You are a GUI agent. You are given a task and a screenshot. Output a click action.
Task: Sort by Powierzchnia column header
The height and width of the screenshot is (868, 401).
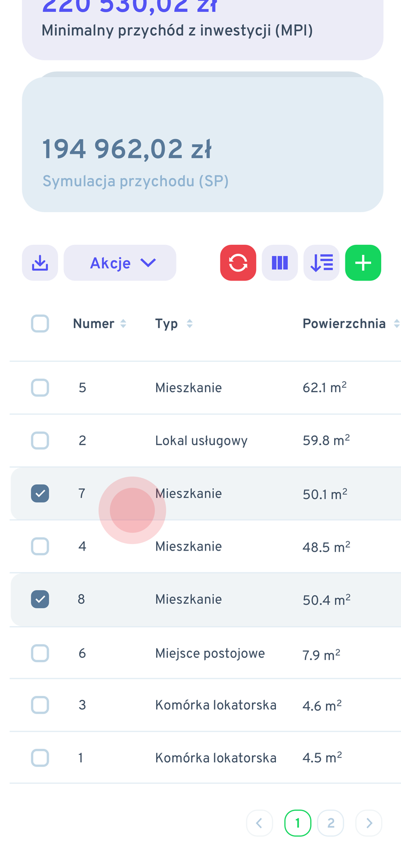click(x=344, y=324)
